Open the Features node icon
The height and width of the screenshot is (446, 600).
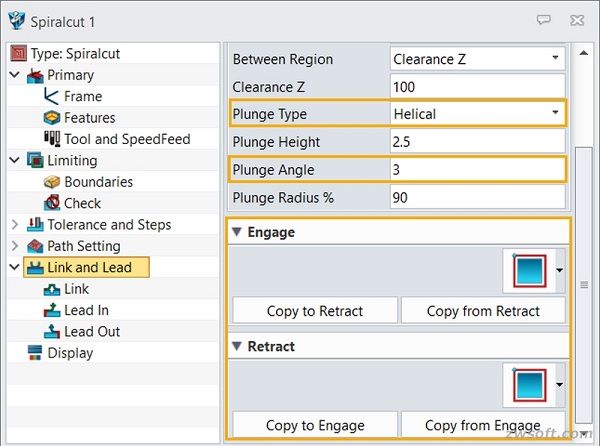[x=52, y=118]
